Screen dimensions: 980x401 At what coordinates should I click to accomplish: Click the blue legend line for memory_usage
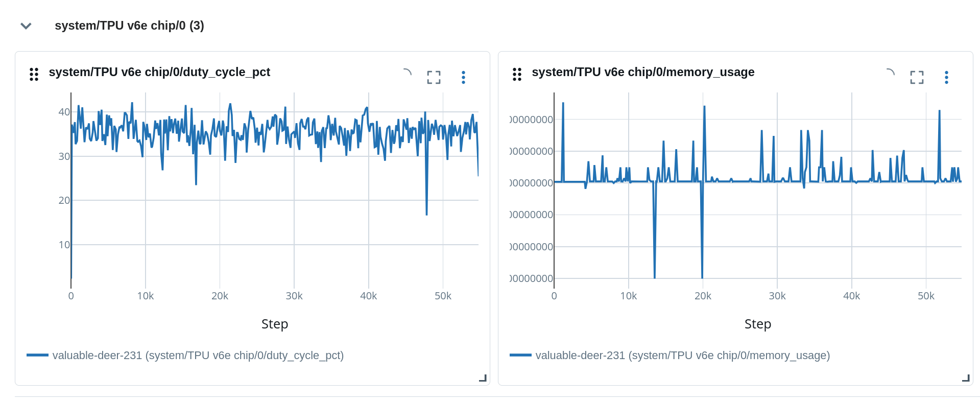pyautogui.click(x=520, y=355)
